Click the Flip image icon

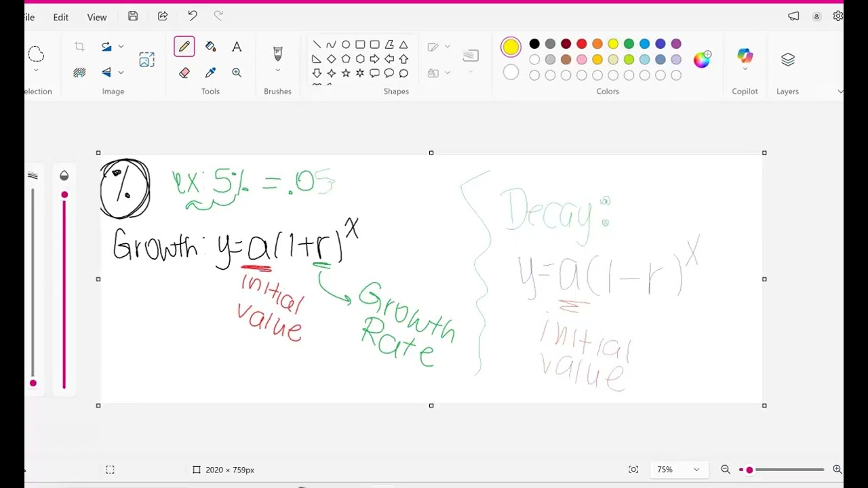(x=106, y=73)
